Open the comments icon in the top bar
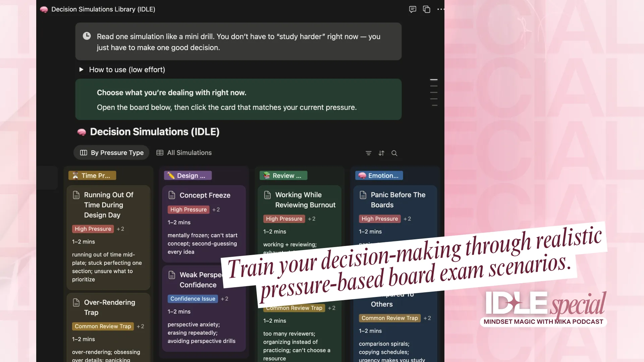 (413, 9)
